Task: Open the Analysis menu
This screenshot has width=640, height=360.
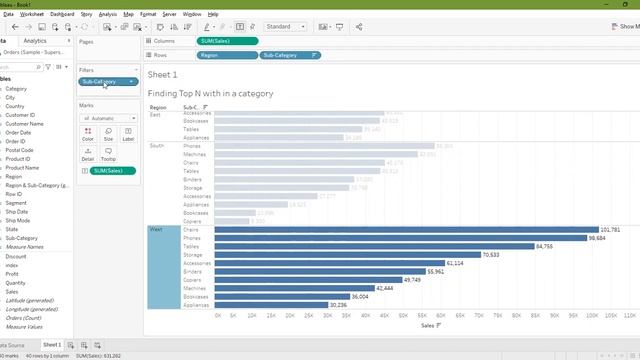Action: coord(108,14)
